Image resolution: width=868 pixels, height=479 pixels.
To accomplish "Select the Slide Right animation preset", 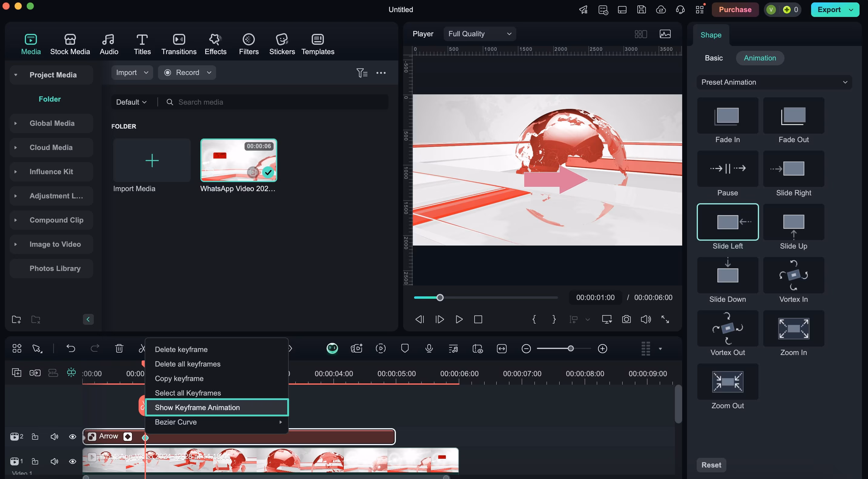I will pyautogui.click(x=793, y=169).
